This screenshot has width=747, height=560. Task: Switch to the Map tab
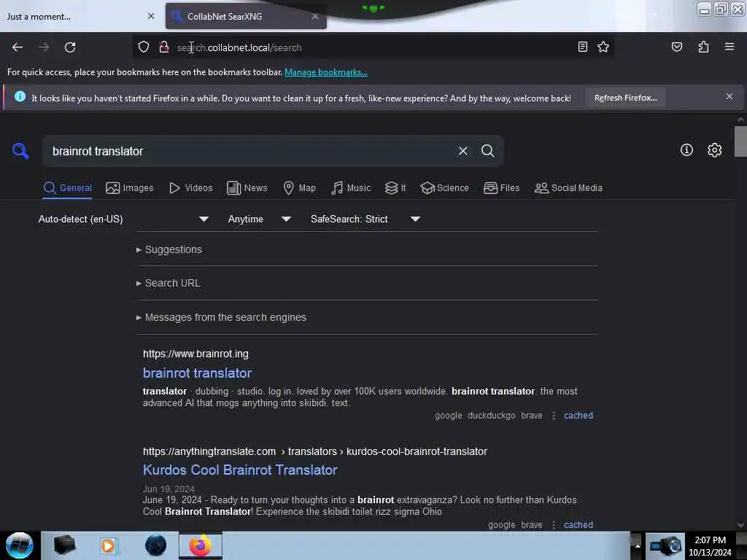pos(299,188)
